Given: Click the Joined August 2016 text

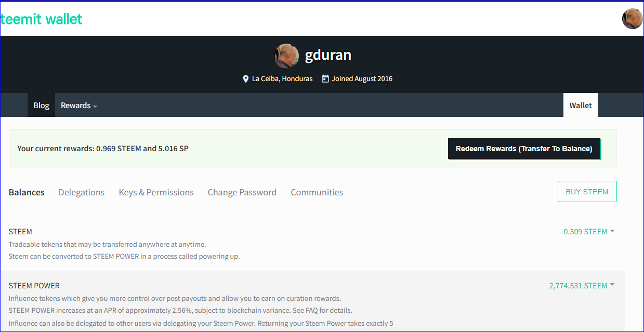Looking at the screenshot, I should point(362,79).
